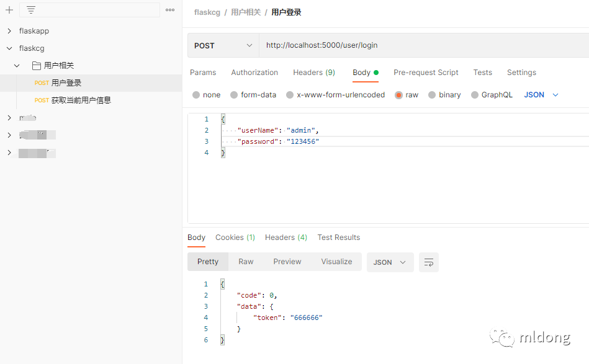589x364 pixels.
Task: Open the Pre-request Script tab
Action: [426, 73]
